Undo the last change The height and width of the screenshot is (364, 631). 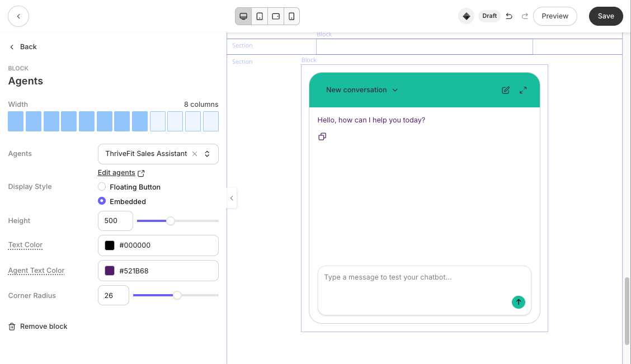click(x=509, y=16)
